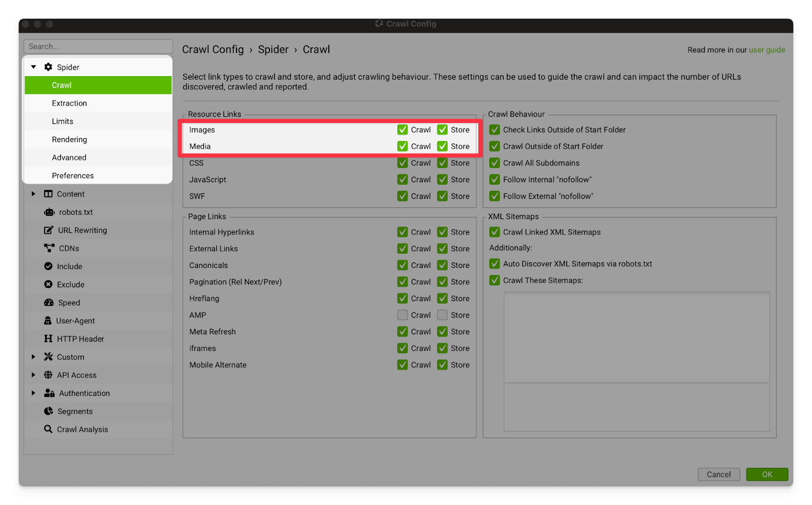
Task: Open Crawl Analysis magnifier icon
Action: click(48, 429)
